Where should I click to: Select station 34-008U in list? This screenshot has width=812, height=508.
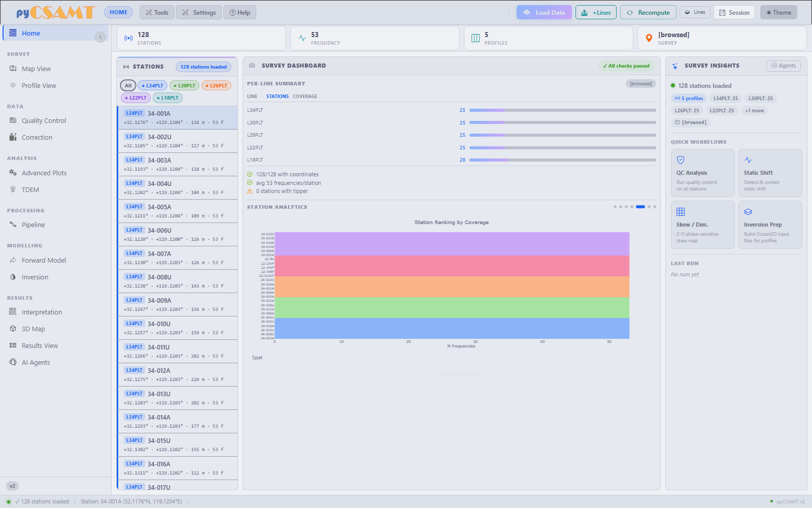tap(178, 281)
